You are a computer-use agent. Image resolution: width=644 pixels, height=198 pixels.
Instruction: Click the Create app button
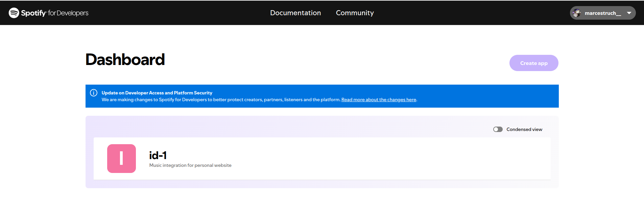point(534,63)
